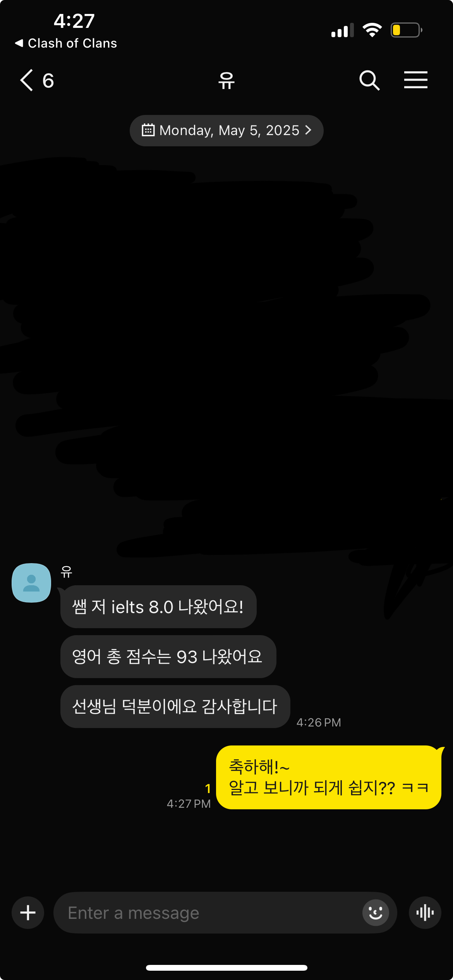Tap the chevron next to the date
Image resolution: width=453 pixels, height=980 pixels.
(308, 130)
